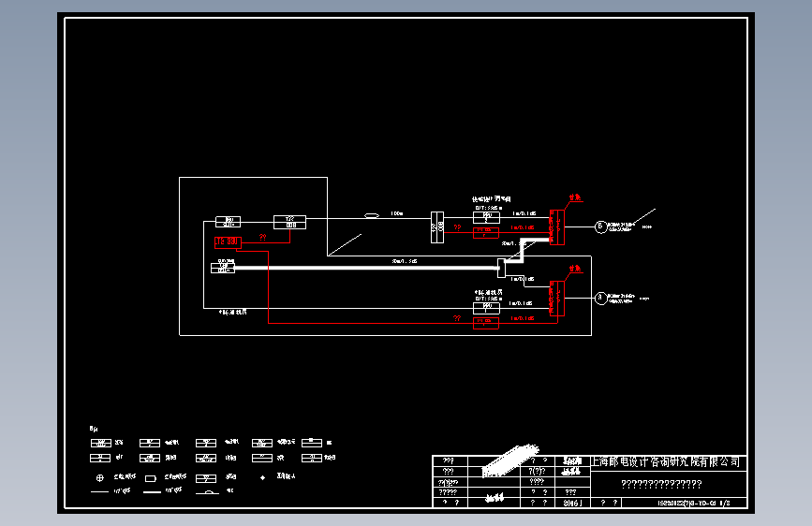
Task: Click the 2016 date cell in the title block
Action: [x=572, y=503]
